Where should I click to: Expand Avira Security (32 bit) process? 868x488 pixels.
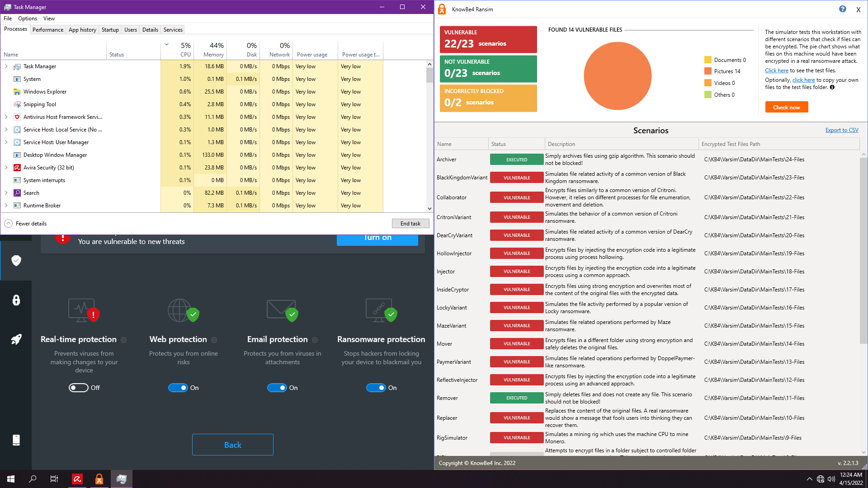6,168
